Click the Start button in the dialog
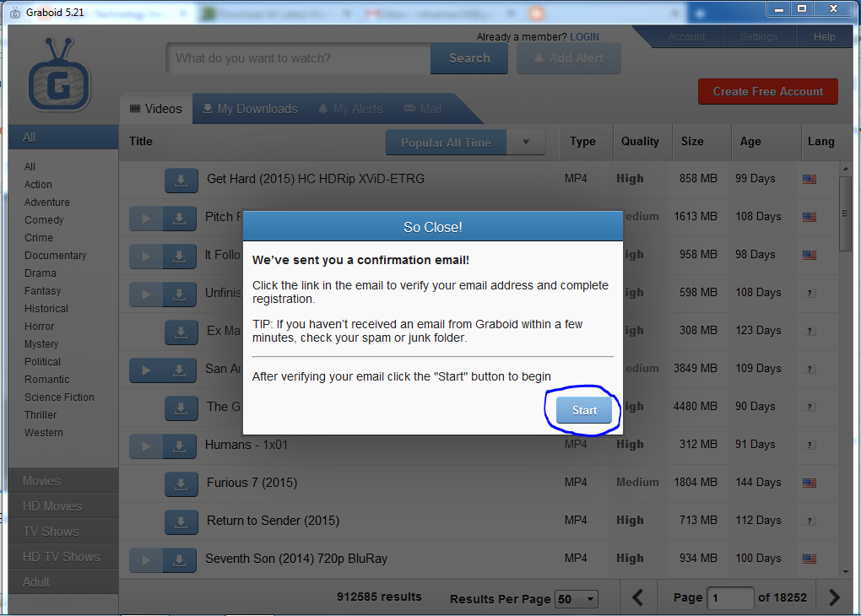861x616 pixels. (x=583, y=410)
